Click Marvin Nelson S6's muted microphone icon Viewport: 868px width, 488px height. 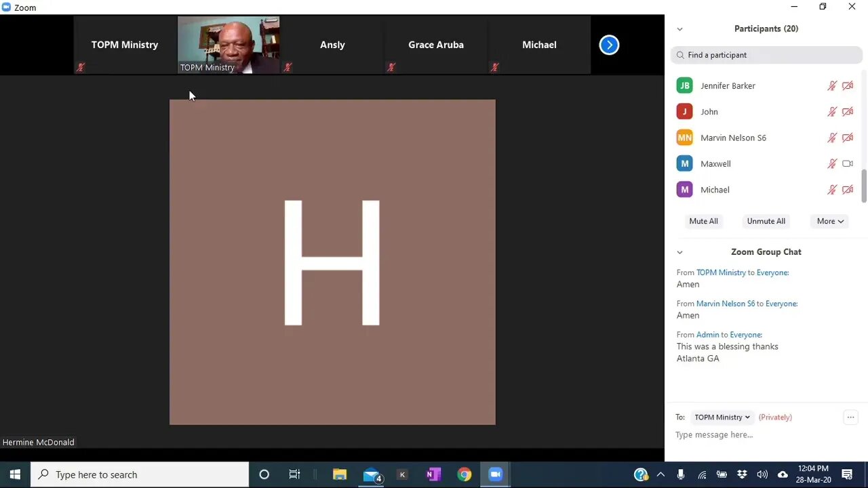coord(832,138)
